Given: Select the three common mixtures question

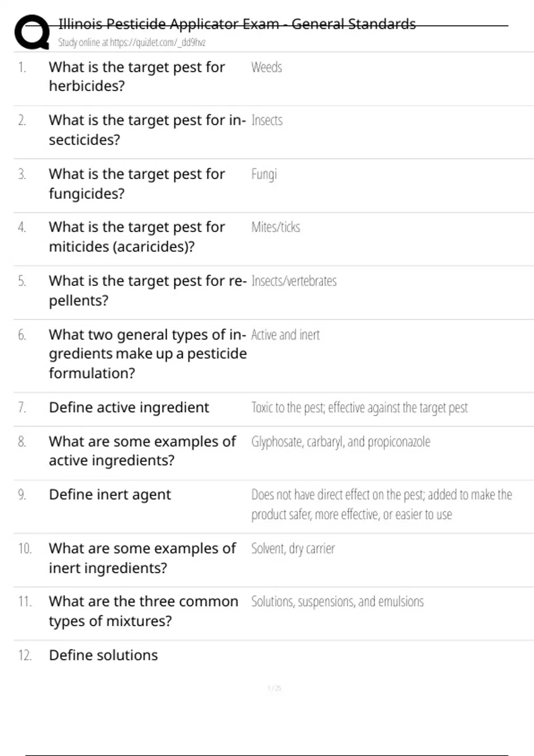Looking at the screenshot, I should (x=143, y=611).
